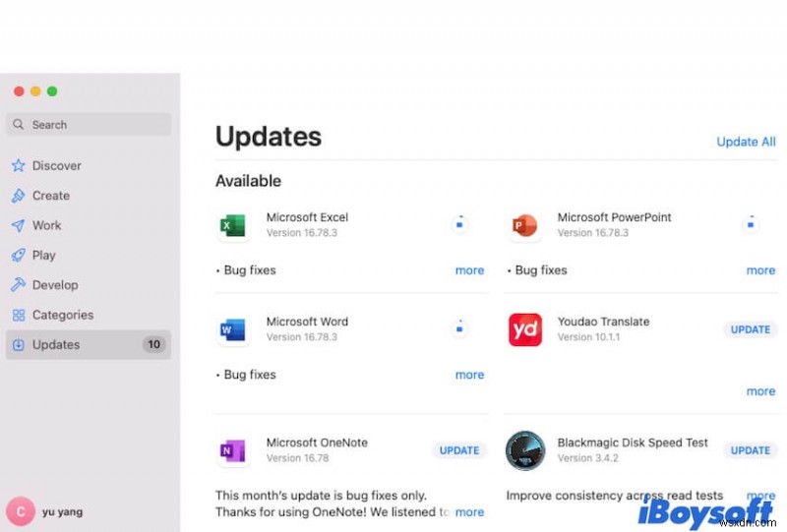Update Microsoft OneNote
The width and height of the screenshot is (787, 532).
coord(459,450)
